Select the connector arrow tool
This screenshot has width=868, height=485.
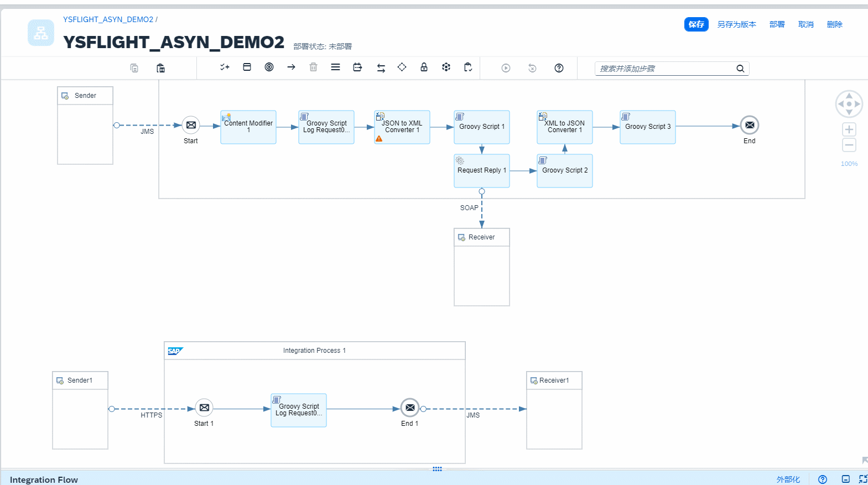pos(291,67)
